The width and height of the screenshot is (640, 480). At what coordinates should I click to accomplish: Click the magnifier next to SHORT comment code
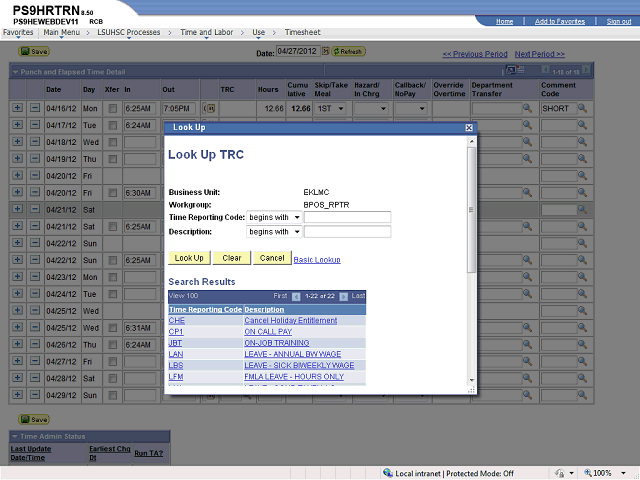582,108
